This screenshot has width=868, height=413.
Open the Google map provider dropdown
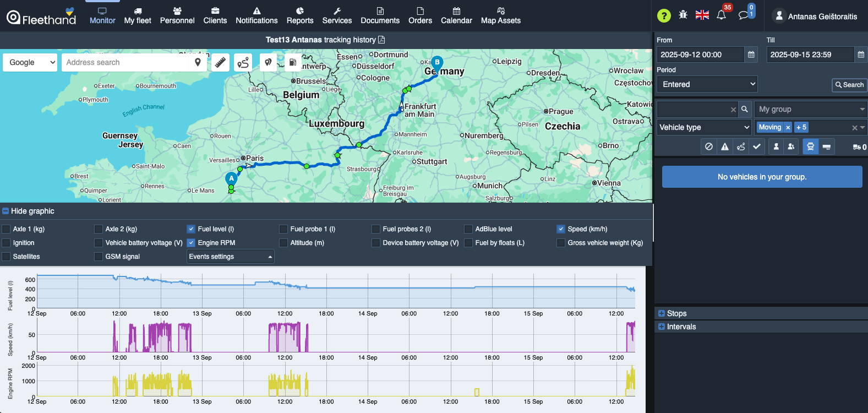30,62
